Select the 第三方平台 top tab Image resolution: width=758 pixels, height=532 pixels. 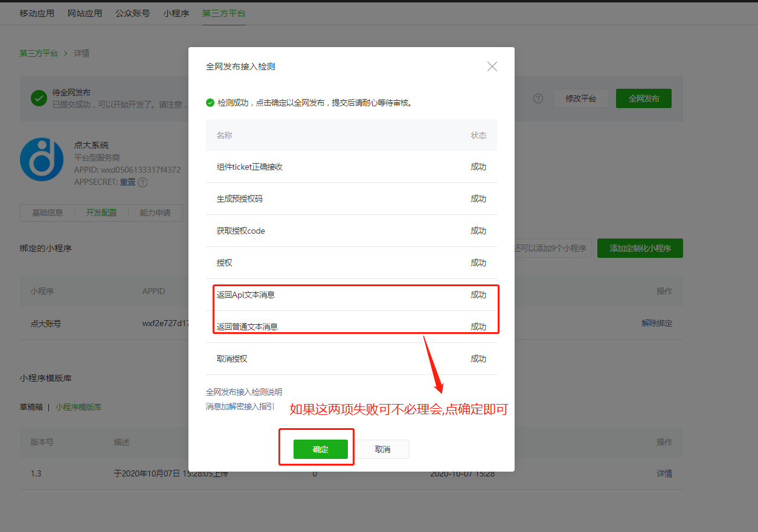pyautogui.click(x=224, y=13)
